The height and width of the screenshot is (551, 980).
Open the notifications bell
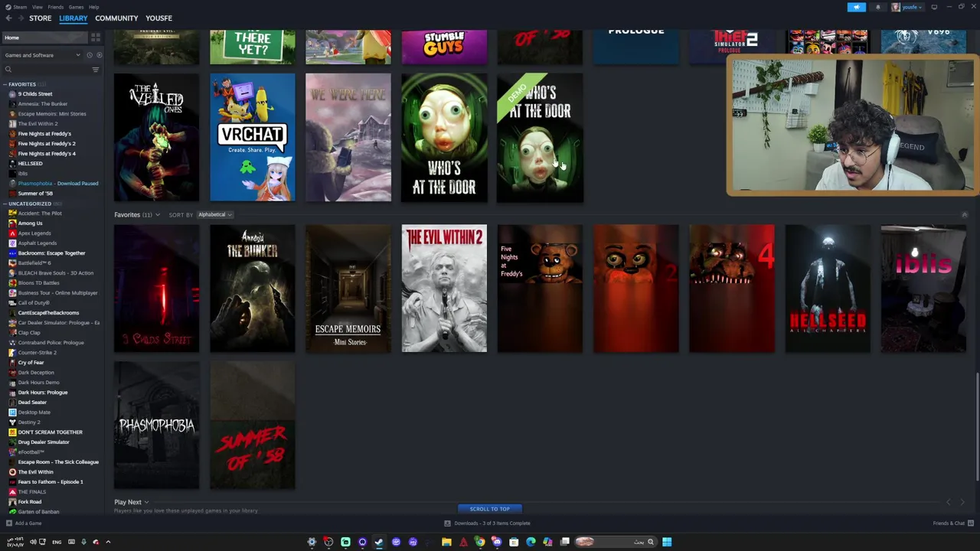(x=878, y=7)
